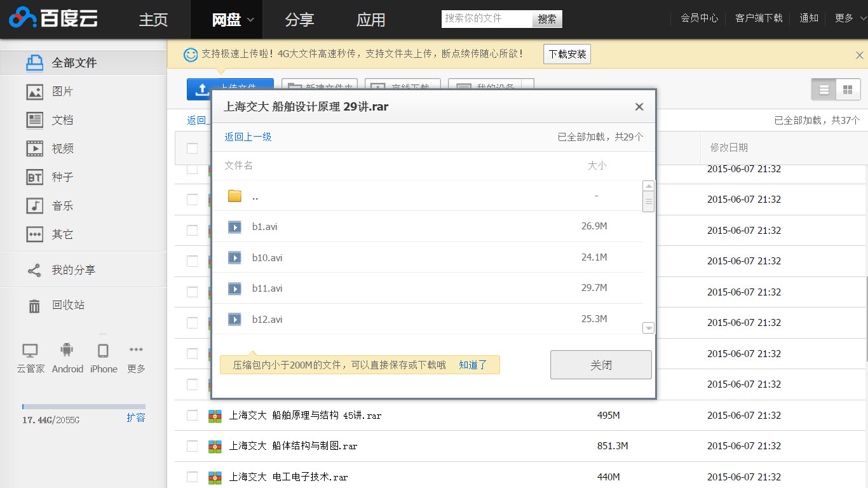Check the box for 船舶原理与结构 45讲.rar
This screenshot has height=488, width=868.
pyautogui.click(x=192, y=415)
